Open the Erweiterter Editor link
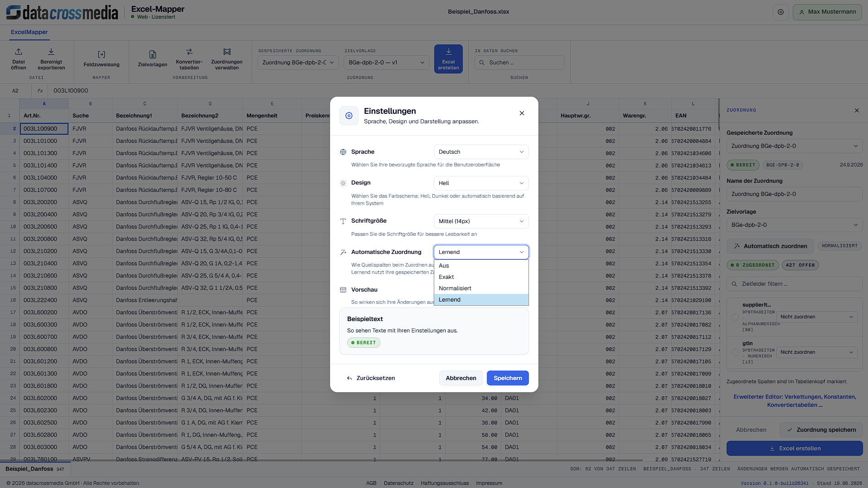The image size is (868, 488). pos(795,401)
